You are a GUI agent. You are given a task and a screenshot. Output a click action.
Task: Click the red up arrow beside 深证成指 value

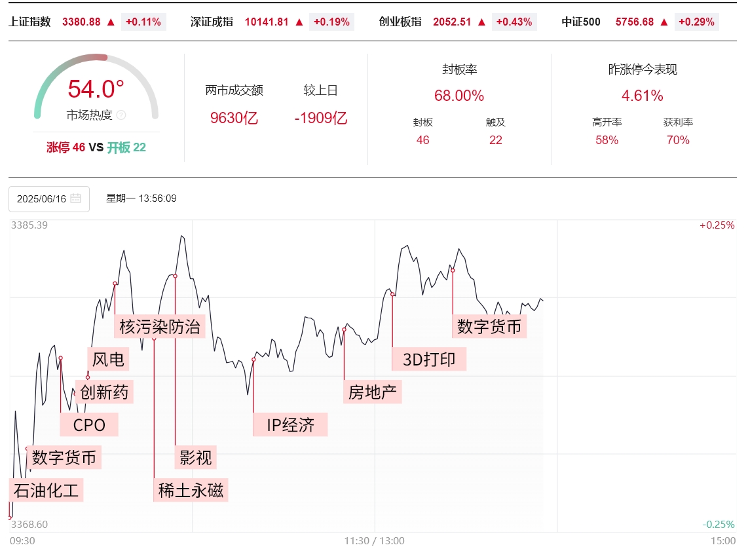299,22
